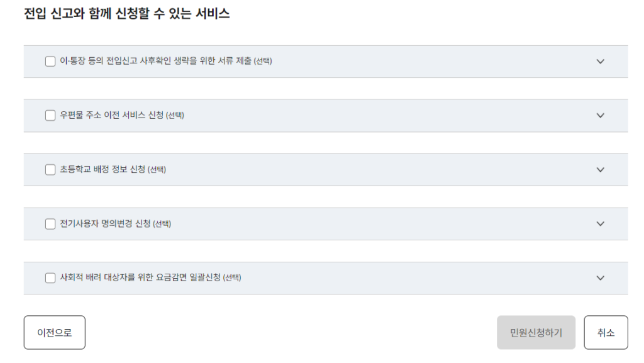
Task: Open the 사회적 배려 대상자 accordion row
Action: (x=314, y=277)
